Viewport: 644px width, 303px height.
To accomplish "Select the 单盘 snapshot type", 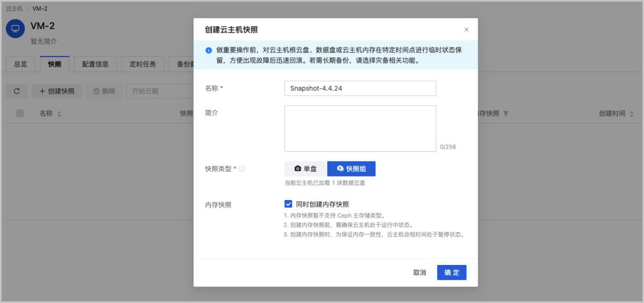I will [x=305, y=169].
